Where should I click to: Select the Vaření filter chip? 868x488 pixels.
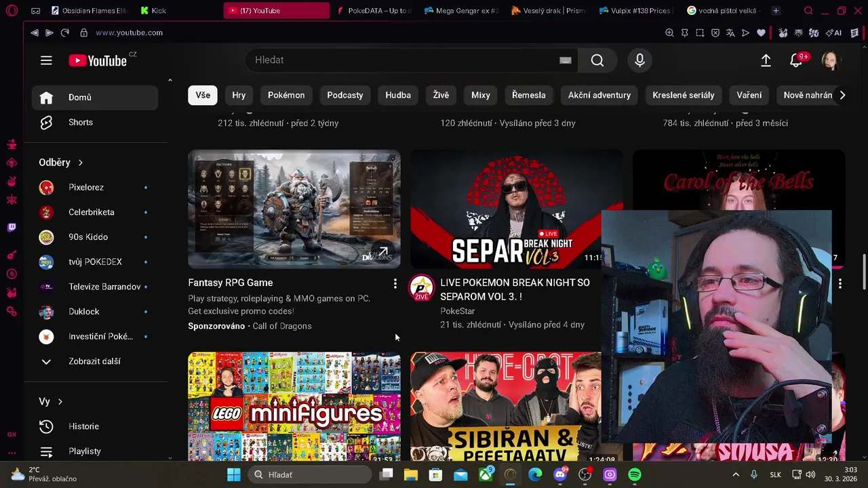point(749,96)
